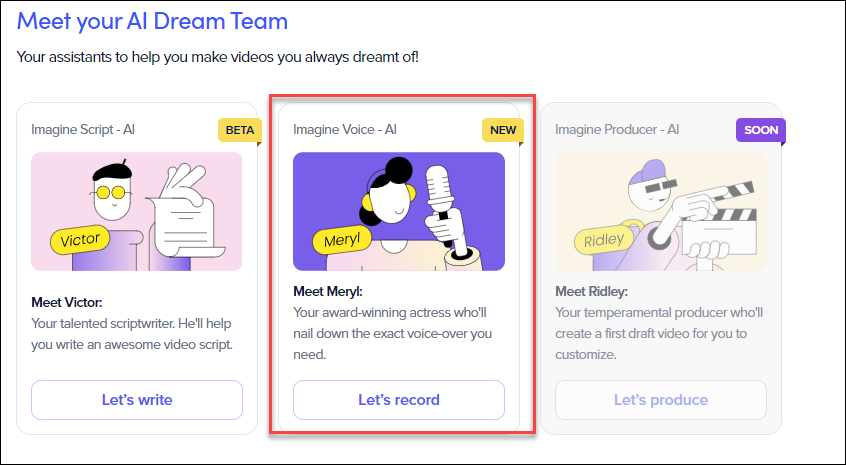Viewport: 846px width, 465px height.
Task: Click the Meryl name tag label
Action: click(x=342, y=240)
